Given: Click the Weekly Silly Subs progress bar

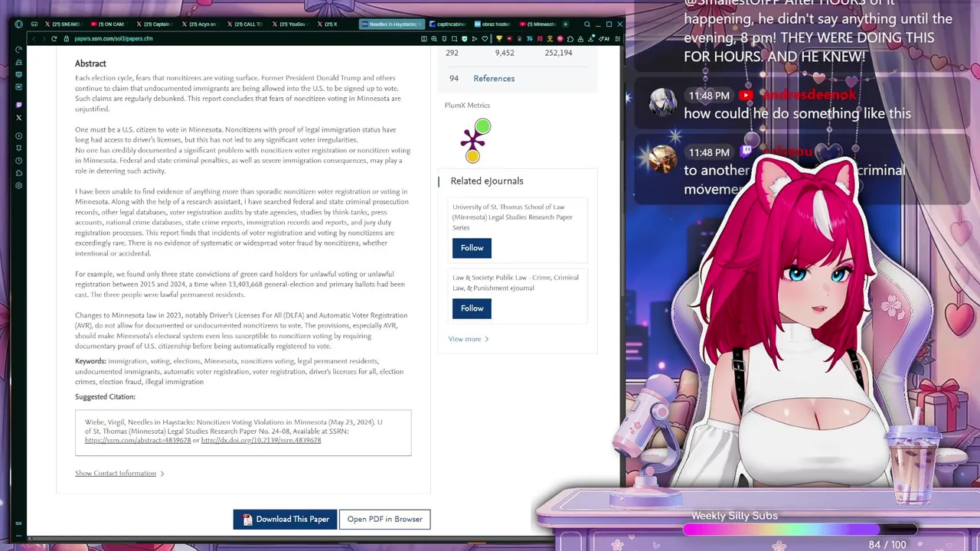Looking at the screenshot, I should 800,530.
